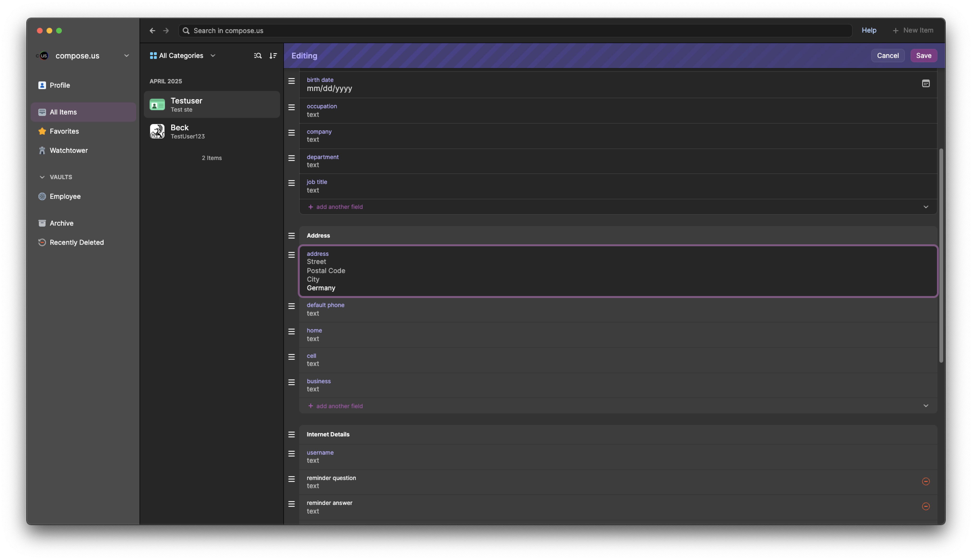Click the forward navigation arrow
Image resolution: width=972 pixels, height=560 pixels.
pos(165,30)
